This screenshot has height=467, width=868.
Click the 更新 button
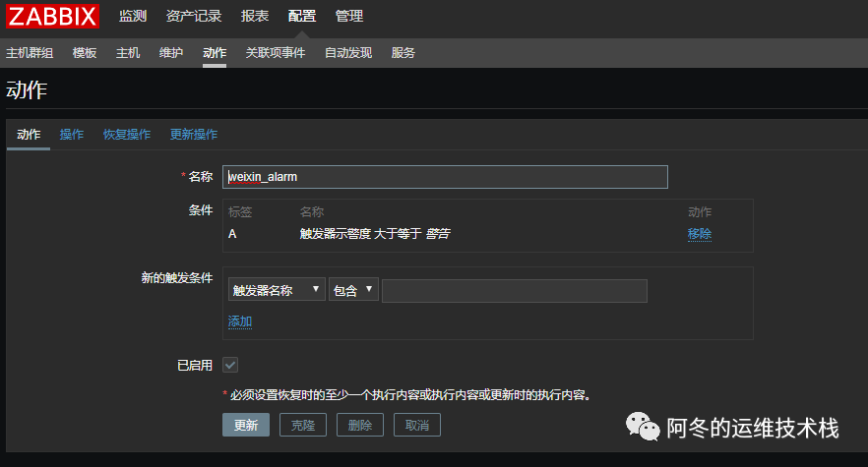pos(246,425)
